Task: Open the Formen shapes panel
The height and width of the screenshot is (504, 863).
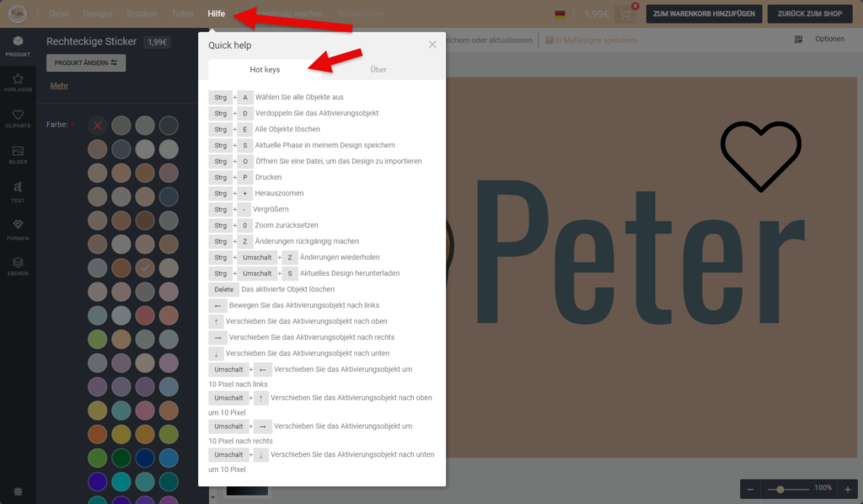Action: [x=18, y=228]
